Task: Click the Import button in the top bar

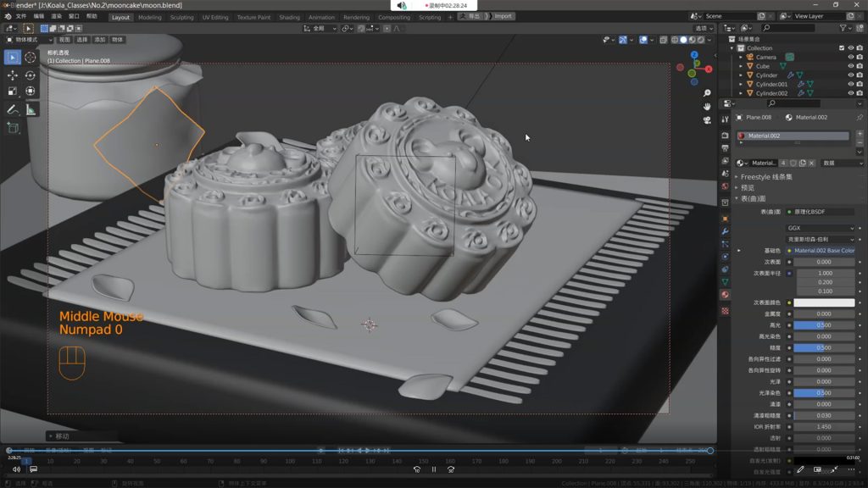Action: pyautogui.click(x=503, y=16)
